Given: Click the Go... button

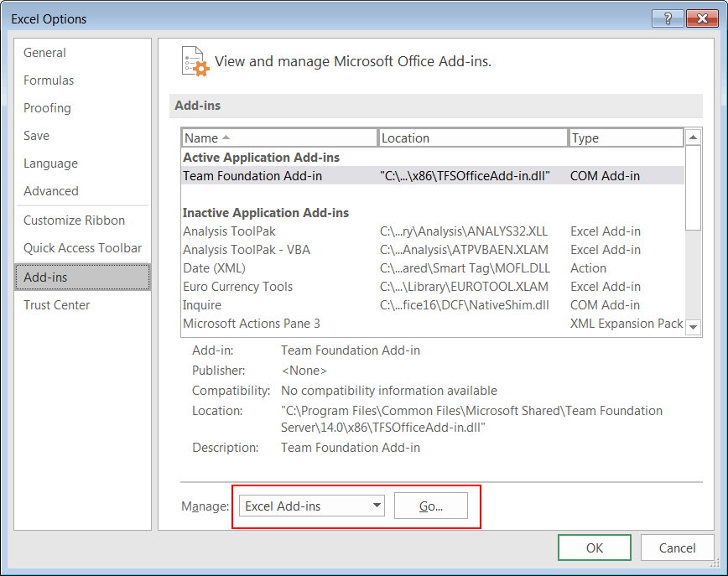Looking at the screenshot, I should pos(431,506).
